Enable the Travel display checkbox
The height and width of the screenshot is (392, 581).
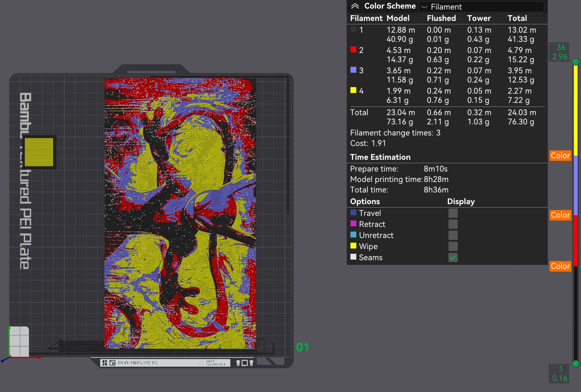coord(453,213)
